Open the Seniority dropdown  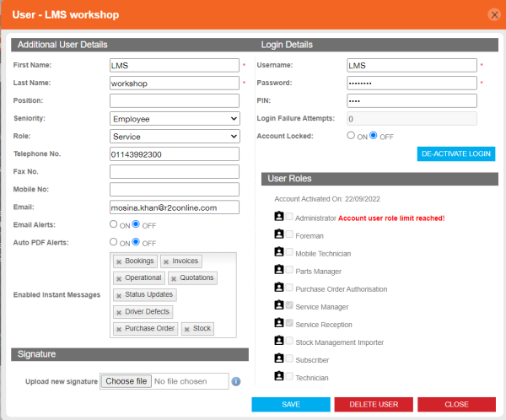[x=175, y=119]
